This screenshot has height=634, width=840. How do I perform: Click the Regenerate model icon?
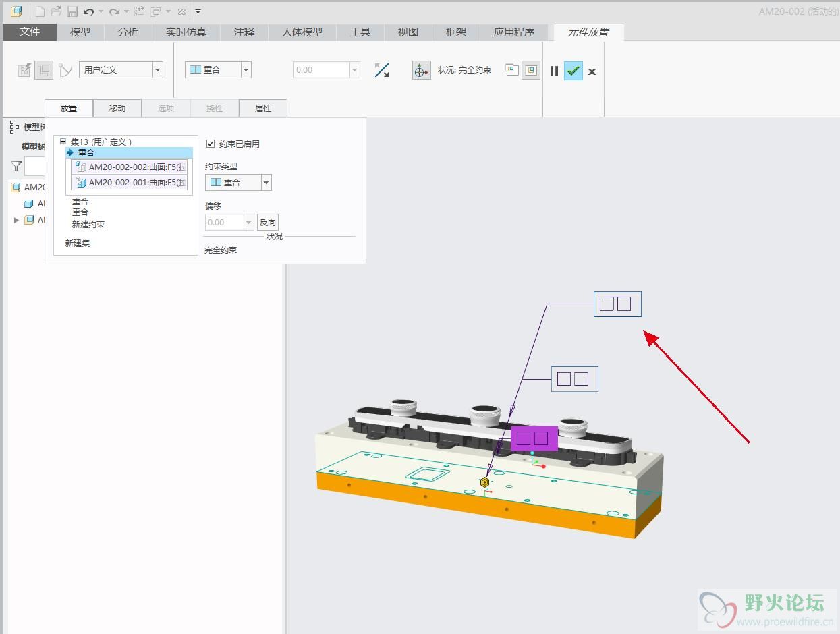[139, 11]
